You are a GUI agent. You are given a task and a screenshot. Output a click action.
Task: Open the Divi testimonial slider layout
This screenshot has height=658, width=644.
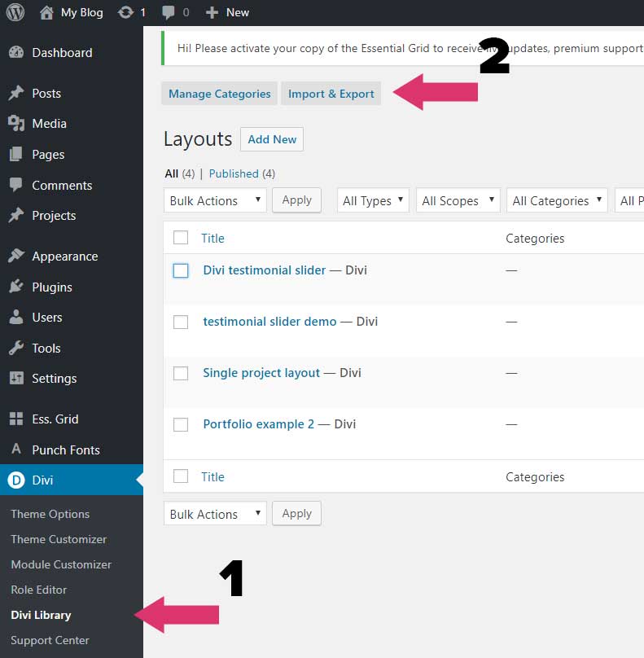[265, 270]
